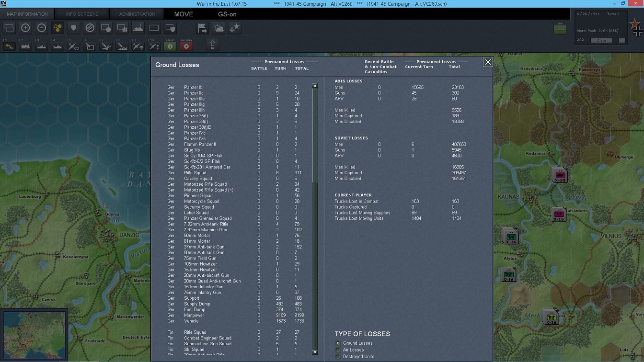Click the small square button beside Clear
The image size is (644, 362).
click(x=622, y=40)
